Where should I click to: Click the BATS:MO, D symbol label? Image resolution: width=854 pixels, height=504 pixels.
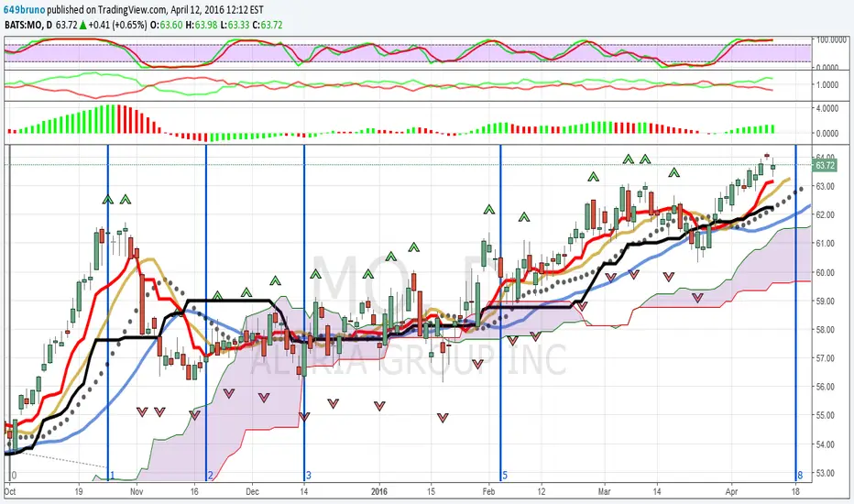[x=28, y=25]
